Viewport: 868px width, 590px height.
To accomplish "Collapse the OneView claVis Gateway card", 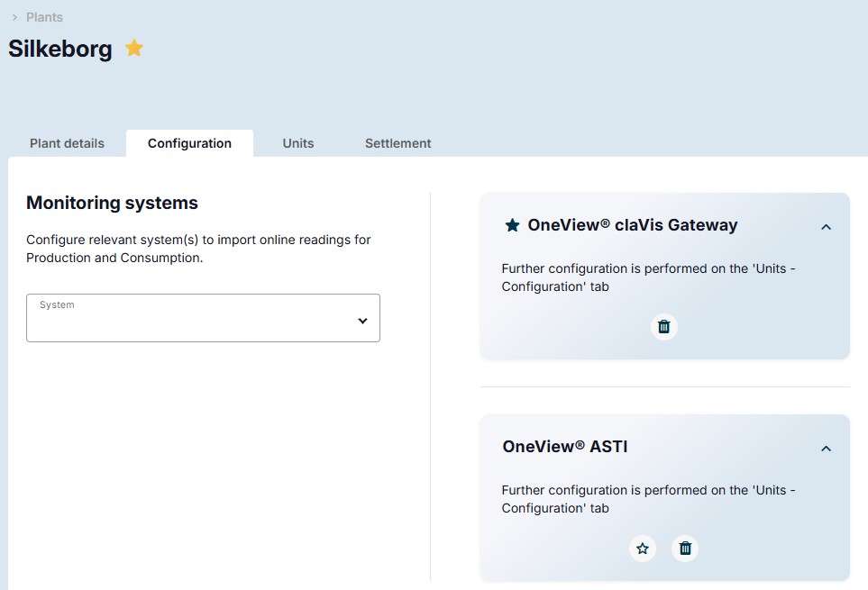I will (826, 227).
